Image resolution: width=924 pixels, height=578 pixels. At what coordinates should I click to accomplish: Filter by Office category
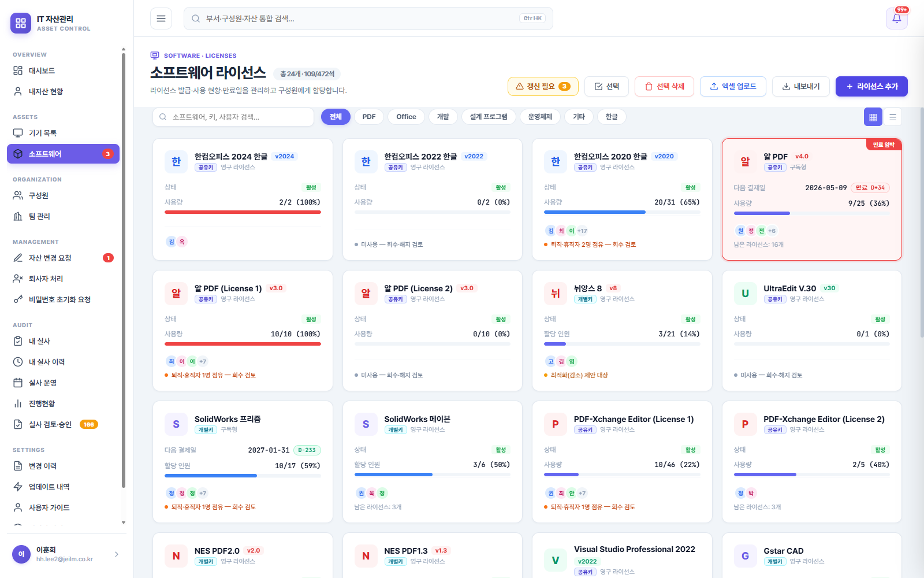click(x=407, y=117)
